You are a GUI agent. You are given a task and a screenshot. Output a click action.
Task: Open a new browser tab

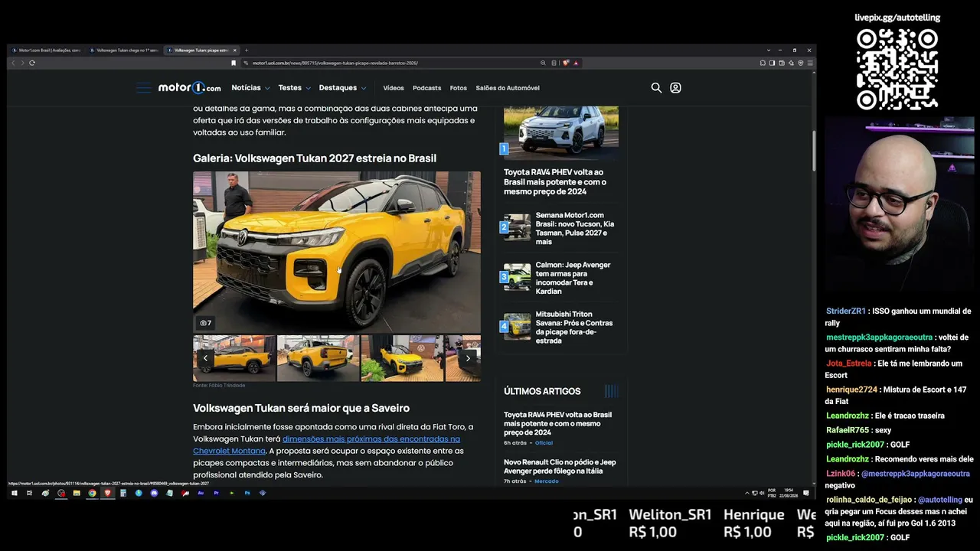[246, 51]
